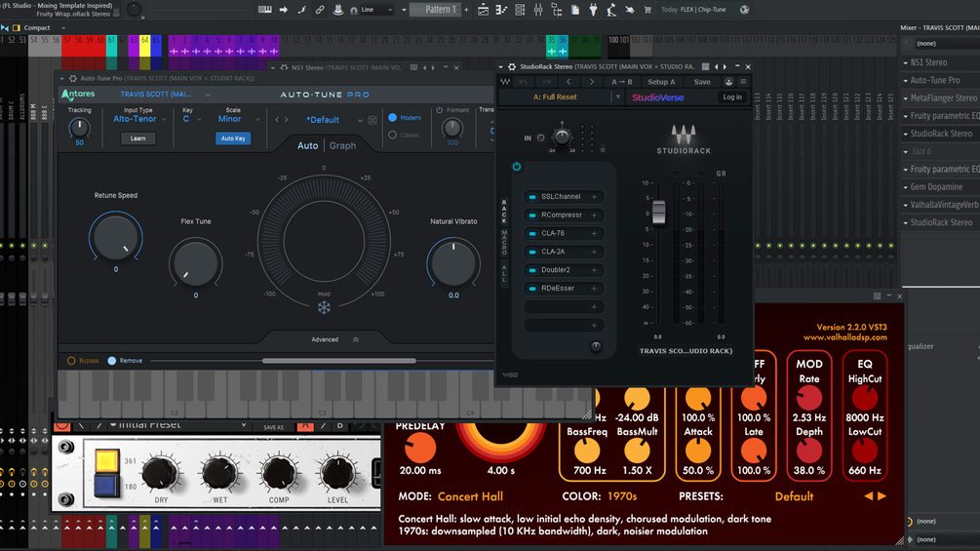The height and width of the screenshot is (551, 980).
Task: Select the Modern mode radio button
Action: click(393, 117)
